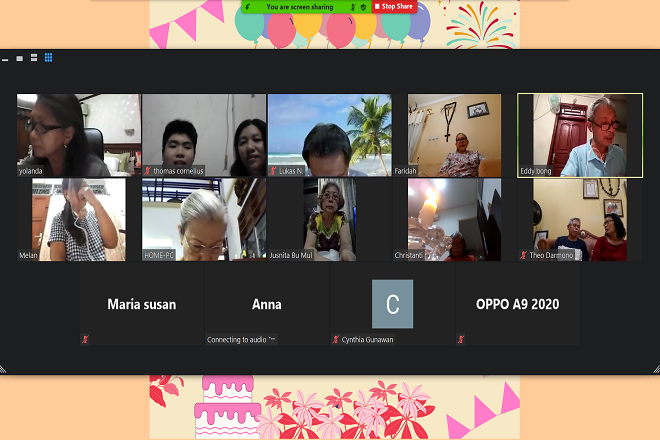This screenshot has width=660, height=440.
Task: Switch to gallery view grid icon
Action: click(48, 57)
